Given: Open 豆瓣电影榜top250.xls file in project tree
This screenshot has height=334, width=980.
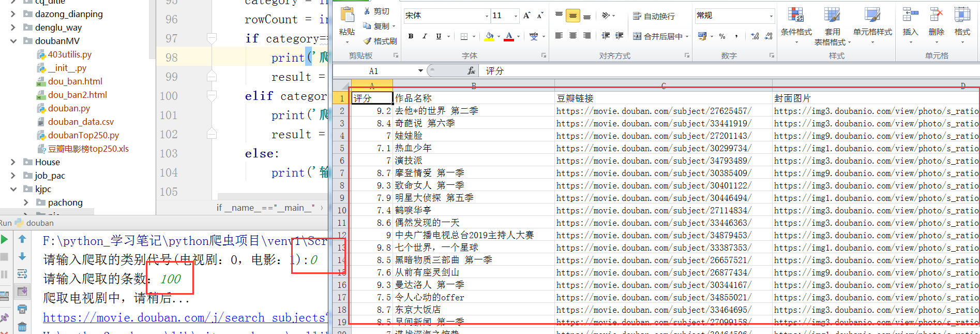Looking at the screenshot, I should (x=88, y=149).
